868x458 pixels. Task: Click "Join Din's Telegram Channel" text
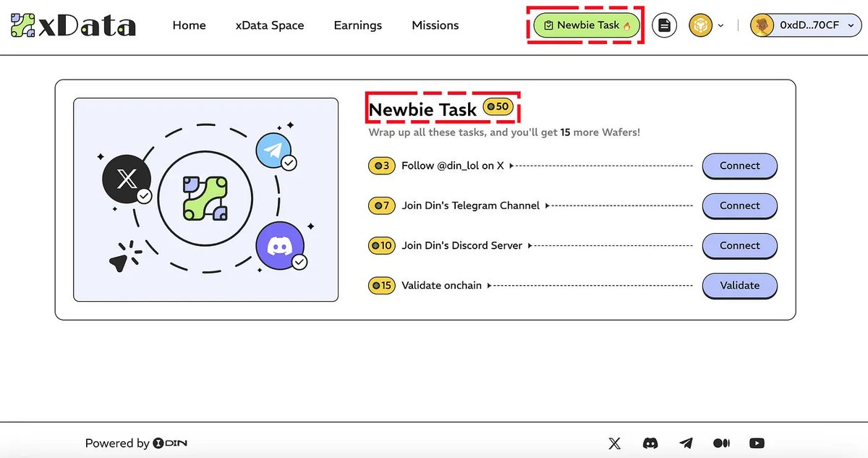[x=471, y=205]
